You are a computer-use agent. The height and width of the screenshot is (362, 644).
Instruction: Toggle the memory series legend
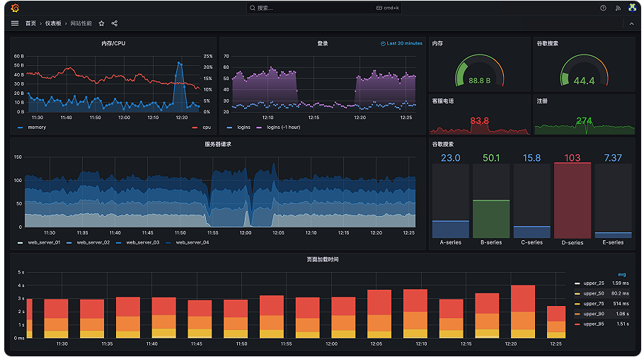pos(37,128)
